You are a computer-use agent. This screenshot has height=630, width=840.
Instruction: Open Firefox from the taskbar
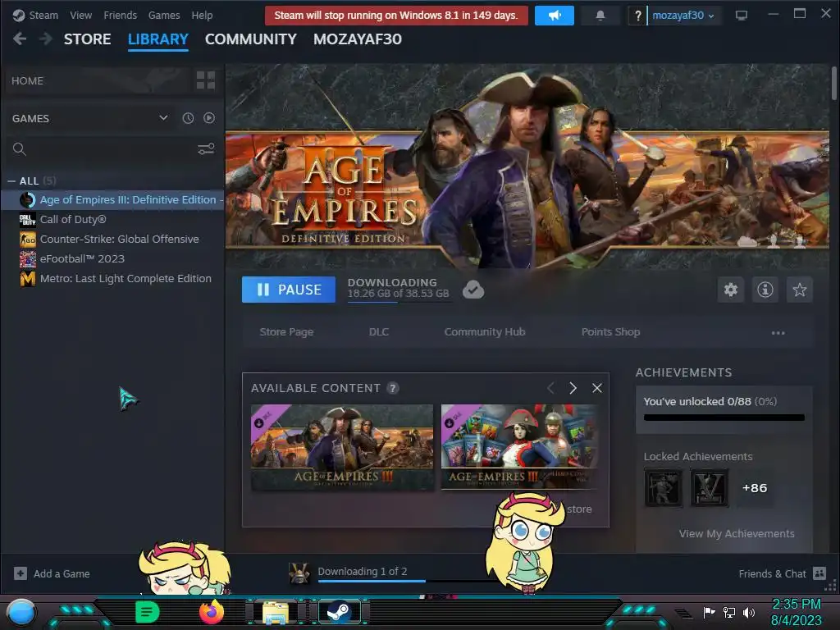click(x=212, y=612)
